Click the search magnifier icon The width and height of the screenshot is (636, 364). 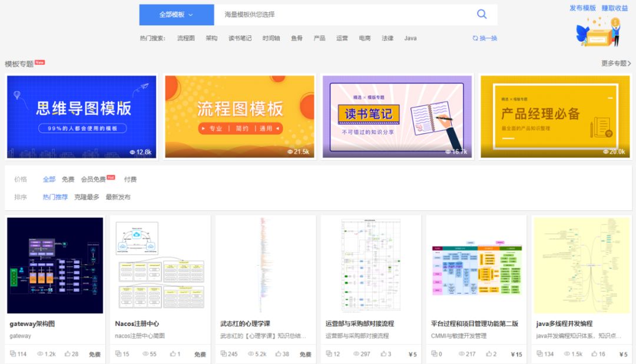tap(482, 14)
